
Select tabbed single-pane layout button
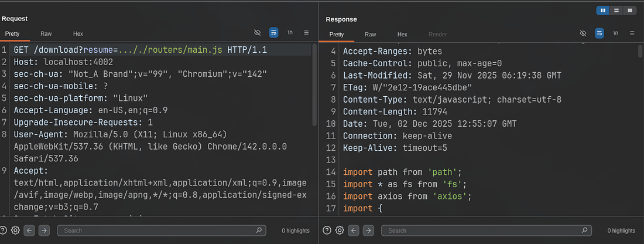(629, 11)
